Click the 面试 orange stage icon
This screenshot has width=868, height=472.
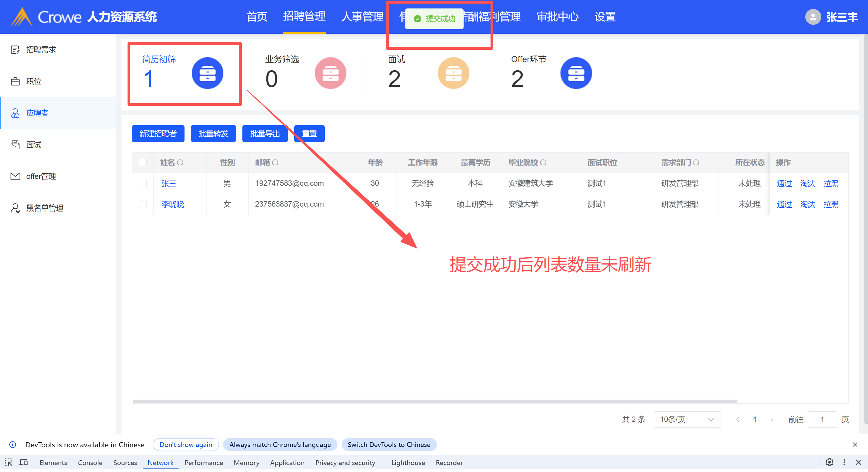pos(453,73)
